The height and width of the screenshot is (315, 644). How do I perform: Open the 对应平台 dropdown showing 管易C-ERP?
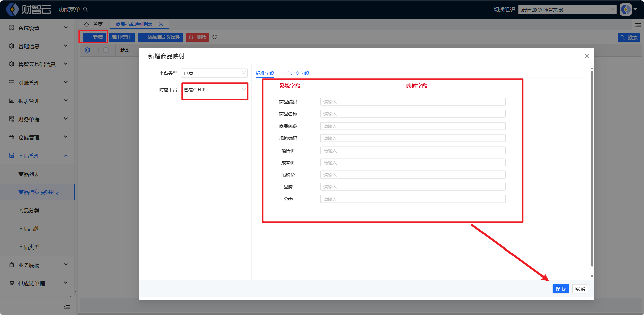pos(214,90)
